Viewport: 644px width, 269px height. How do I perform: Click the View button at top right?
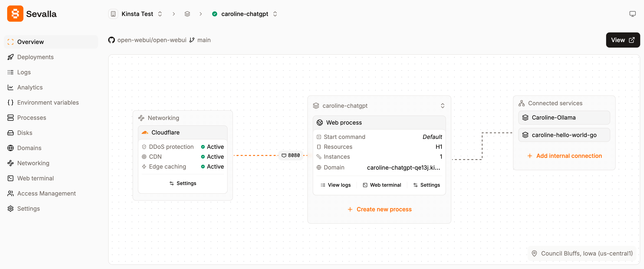pyautogui.click(x=623, y=40)
